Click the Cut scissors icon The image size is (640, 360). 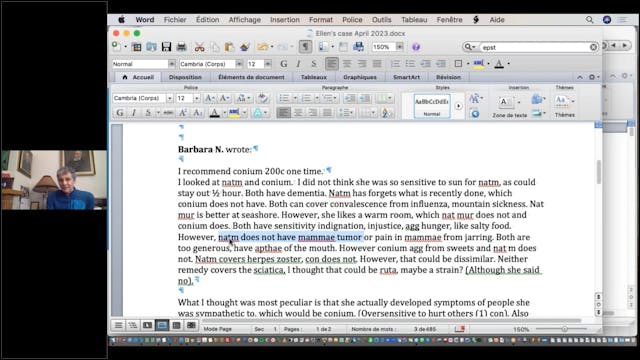tap(199, 47)
